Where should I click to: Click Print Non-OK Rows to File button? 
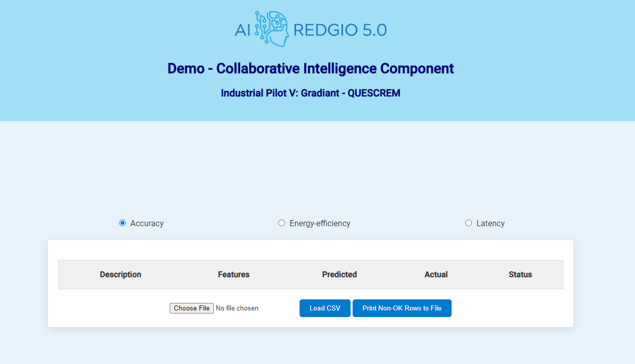point(402,308)
